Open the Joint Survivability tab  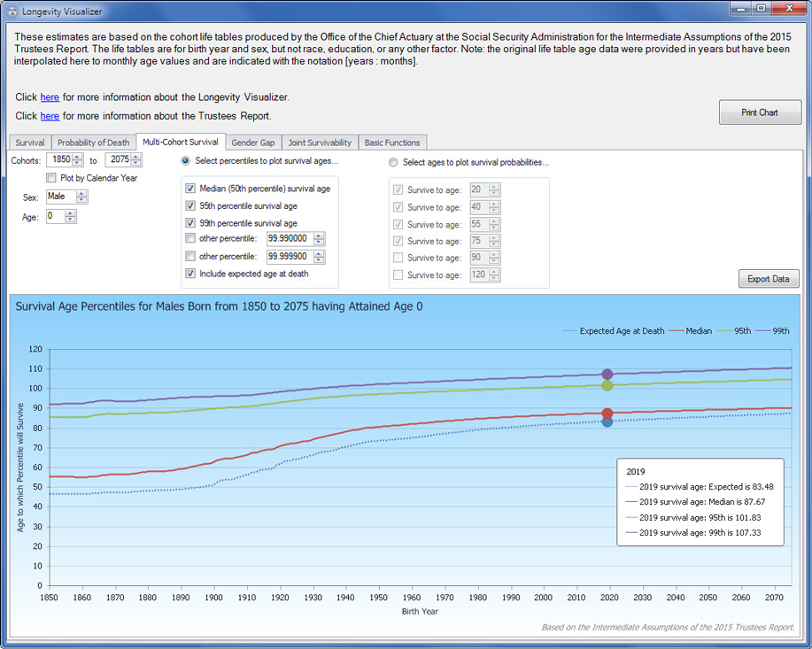point(320,143)
